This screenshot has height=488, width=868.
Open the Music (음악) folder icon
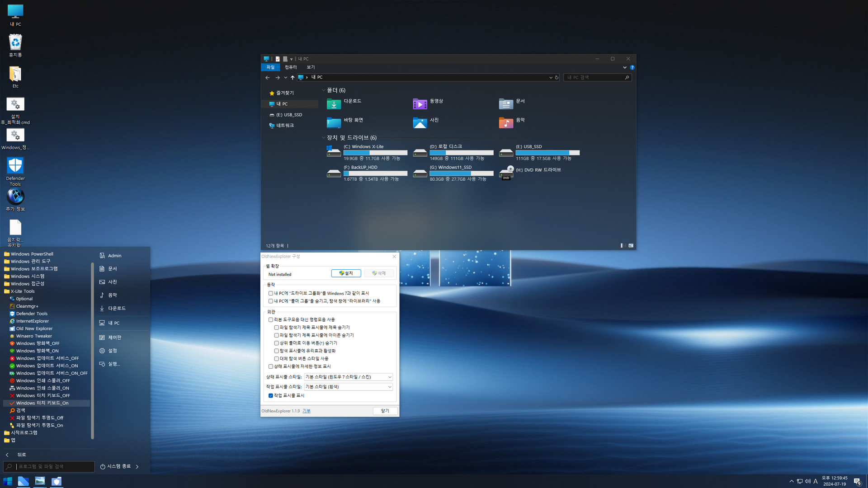point(505,122)
